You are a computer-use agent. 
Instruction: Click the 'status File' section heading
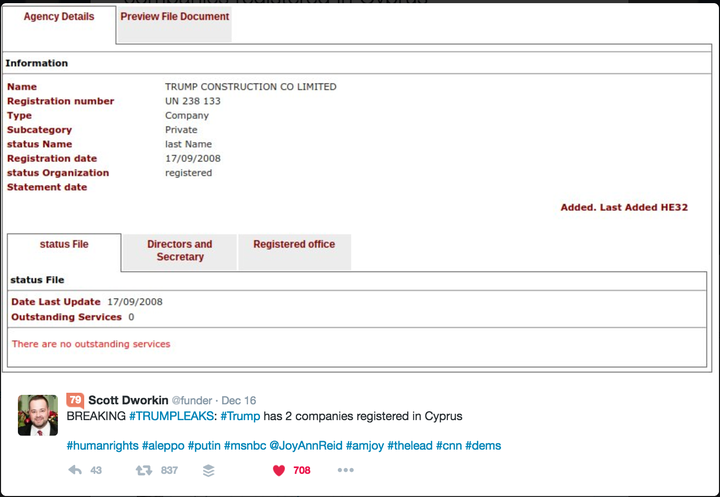coord(37,280)
